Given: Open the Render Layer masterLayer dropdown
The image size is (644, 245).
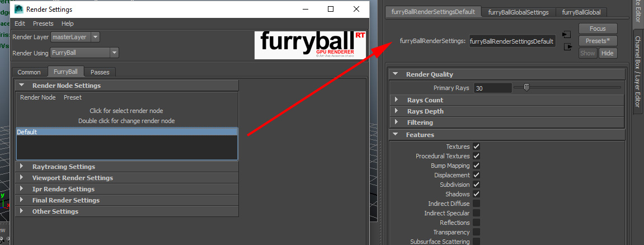Looking at the screenshot, I should pos(75,37).
